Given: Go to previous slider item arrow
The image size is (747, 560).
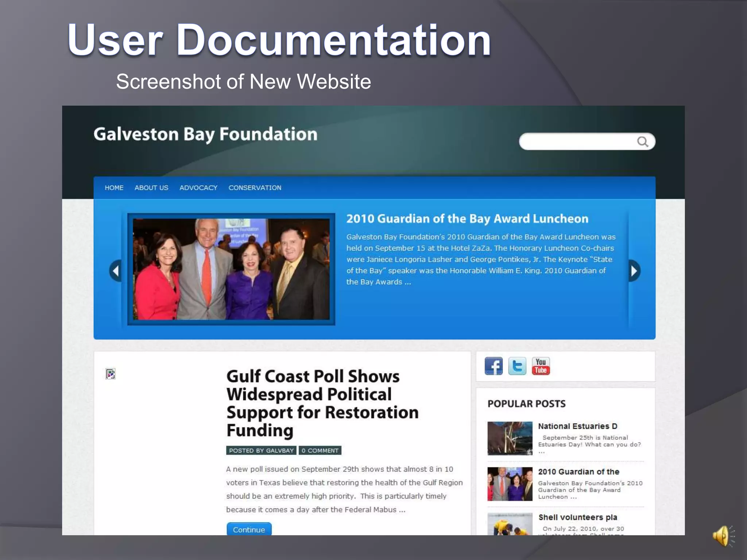Looking at the screenshot, I should point(115,271).
